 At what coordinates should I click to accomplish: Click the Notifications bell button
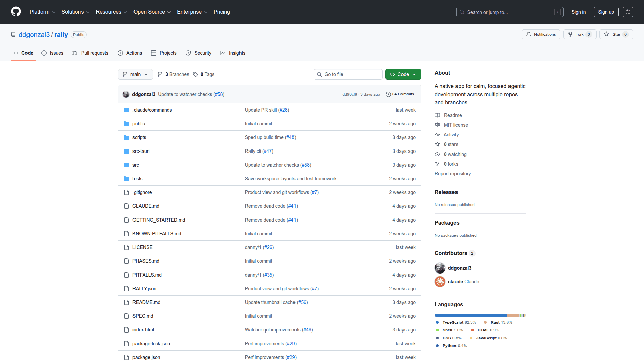pyautogui.click(x=541, y=34)
